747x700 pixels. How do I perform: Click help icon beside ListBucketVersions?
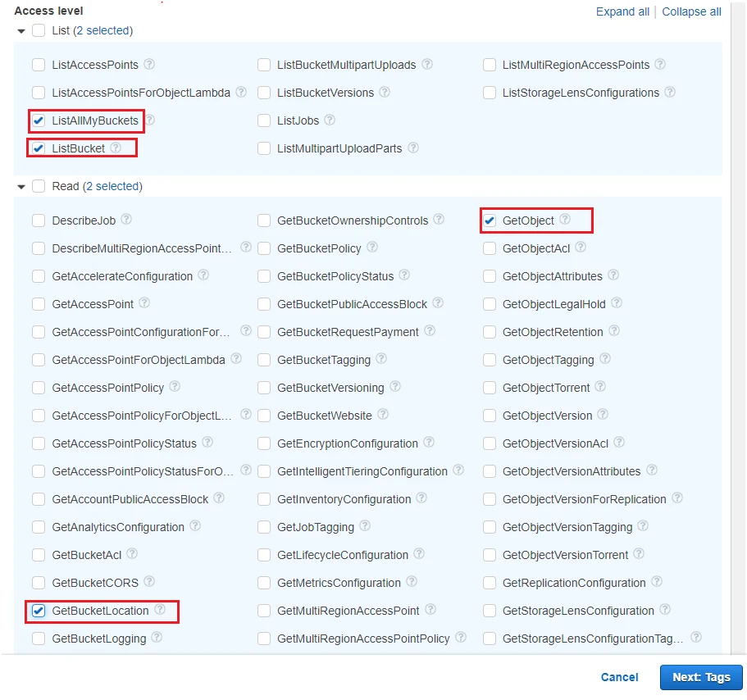click(385, 92)
